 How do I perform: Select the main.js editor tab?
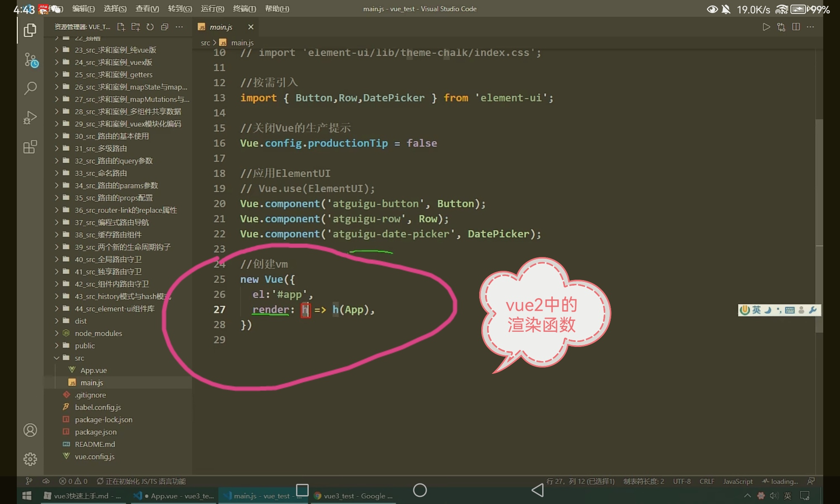[x=221, y=27]
